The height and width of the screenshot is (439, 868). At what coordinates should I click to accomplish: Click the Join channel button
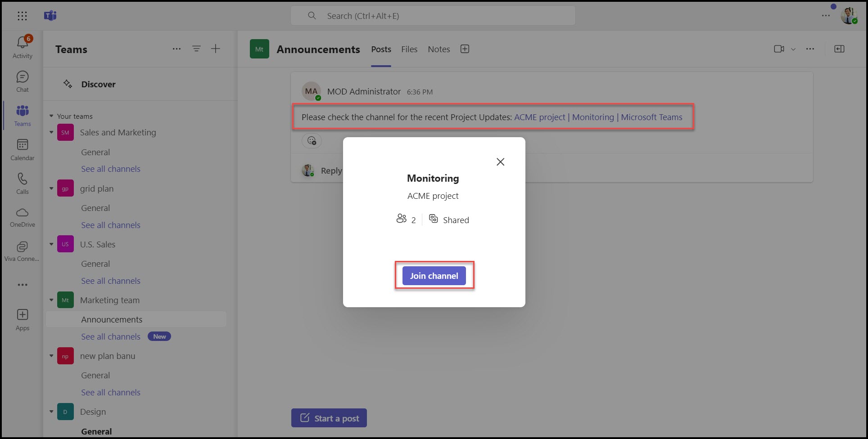click(x=434, y=276)
